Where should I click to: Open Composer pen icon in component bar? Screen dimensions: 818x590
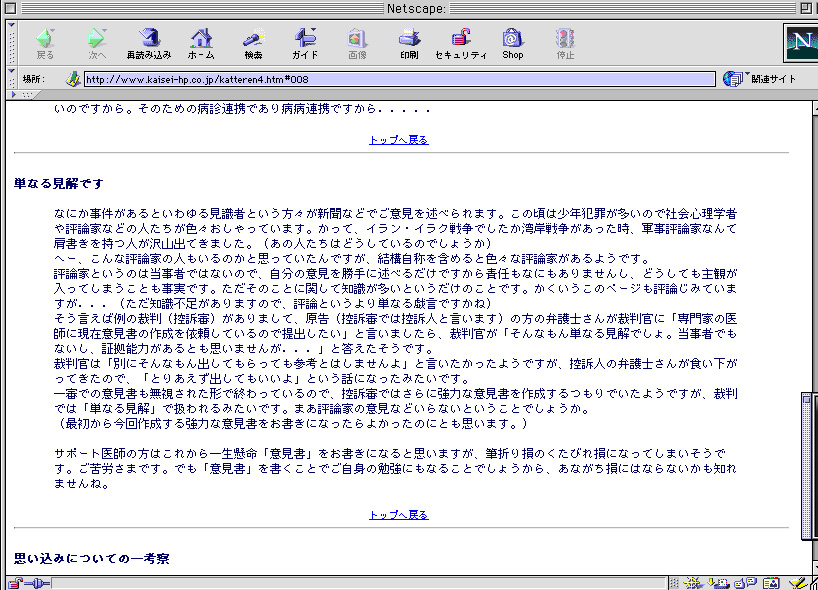click(x=798, y=583)
